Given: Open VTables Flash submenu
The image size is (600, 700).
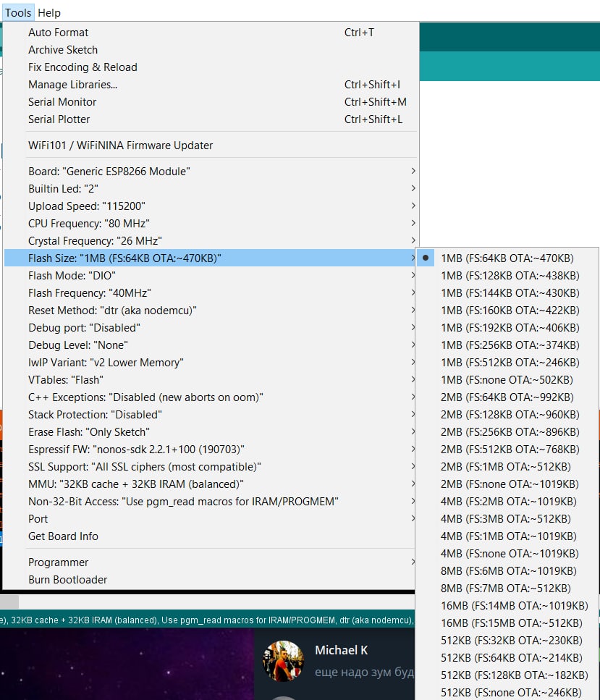Looking at the screenshot, I should click(x=210, y=380).
